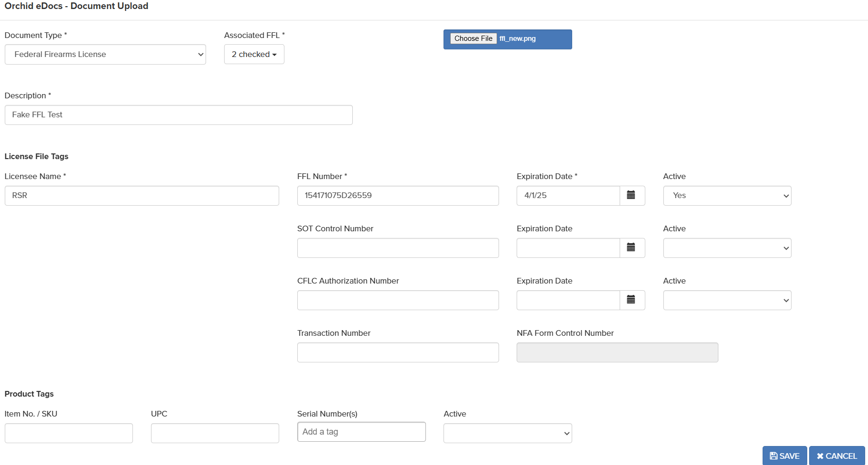
Task: Open CFLC Expiration Date calendar picker
Action: pos(631,300)
